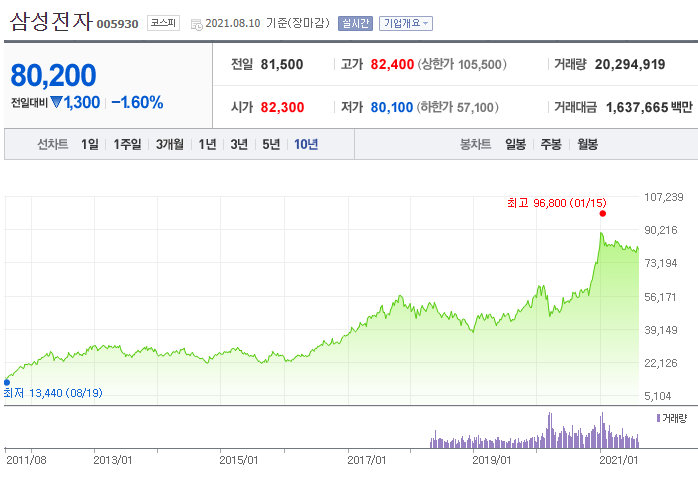Click the 실시간 real-time button

coord(355,23)
